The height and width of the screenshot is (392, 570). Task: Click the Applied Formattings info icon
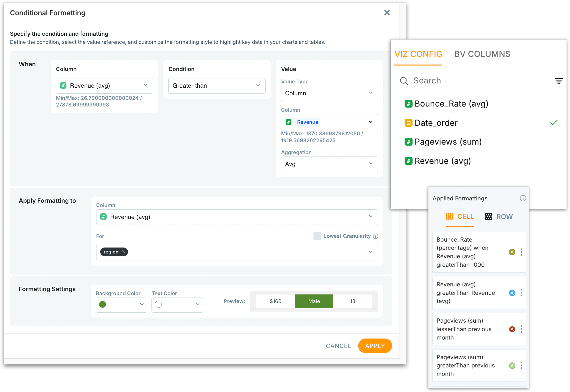[x=523, y=198]
